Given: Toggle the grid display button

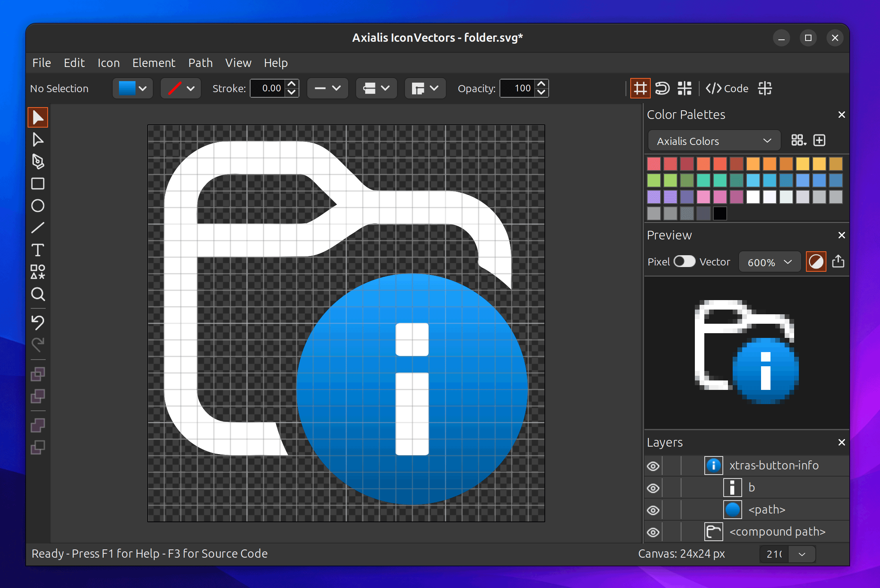Looking at the screenshot, I should coord(640,88).
